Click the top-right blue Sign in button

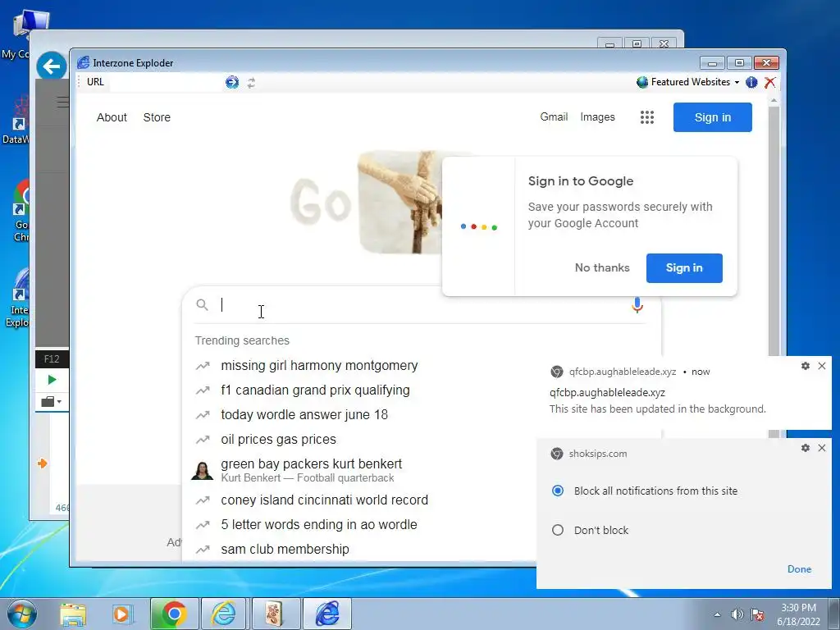coord(713,117)
